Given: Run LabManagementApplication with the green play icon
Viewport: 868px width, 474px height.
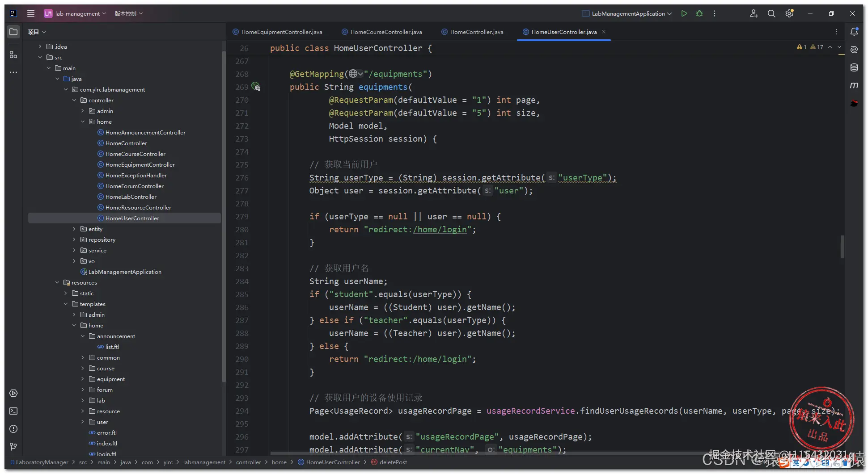Looking at the screenshot, I should [684, 13].
